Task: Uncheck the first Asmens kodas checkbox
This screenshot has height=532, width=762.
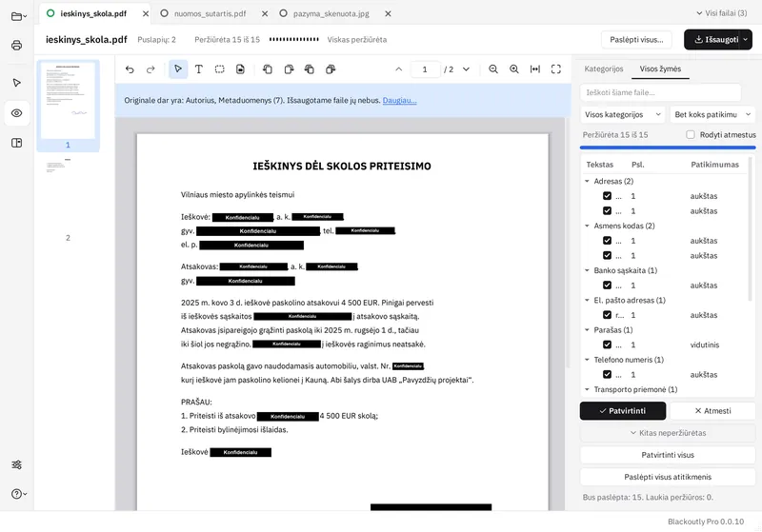Action: click(607, 240)
